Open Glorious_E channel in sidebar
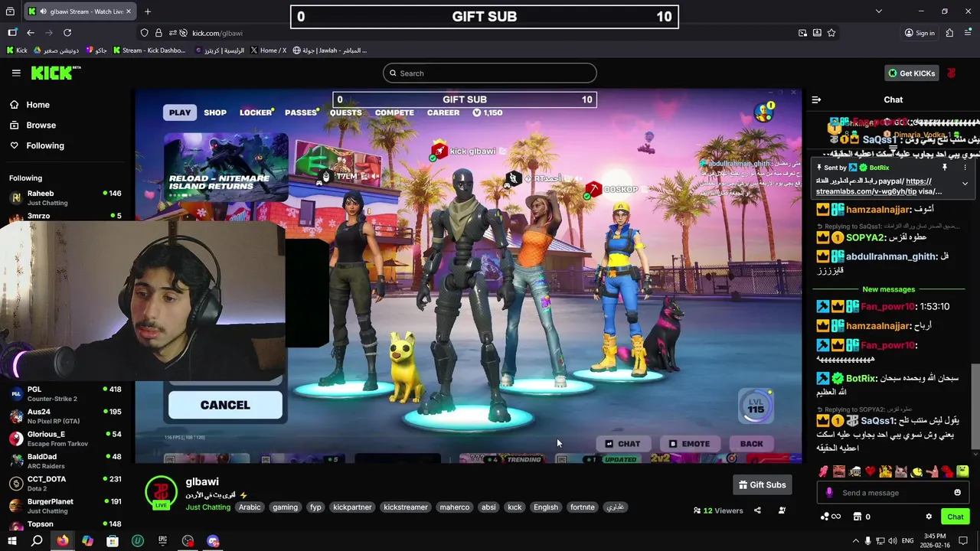The height and width of the screenshot is (551, 980). pos(65,439)
